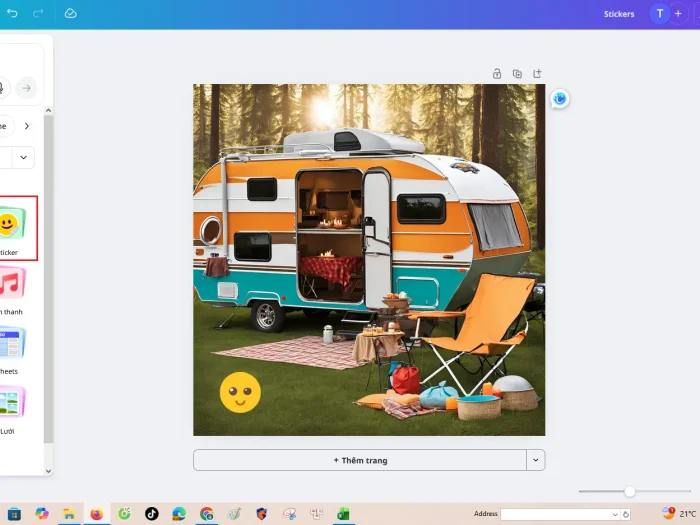This screenshot has height=525, width=700.
Task: Expand the side panel filter dropdown chevron
Action: (x=23, y=157)
